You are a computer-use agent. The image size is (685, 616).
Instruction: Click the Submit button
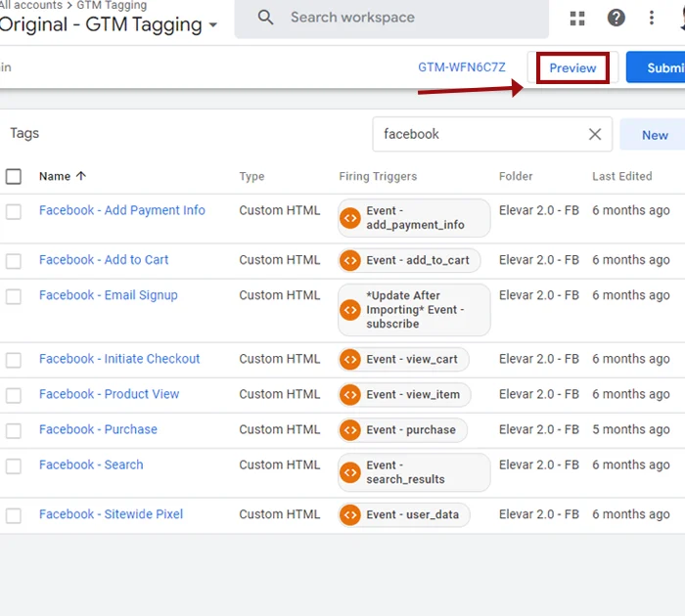point(656,67)
